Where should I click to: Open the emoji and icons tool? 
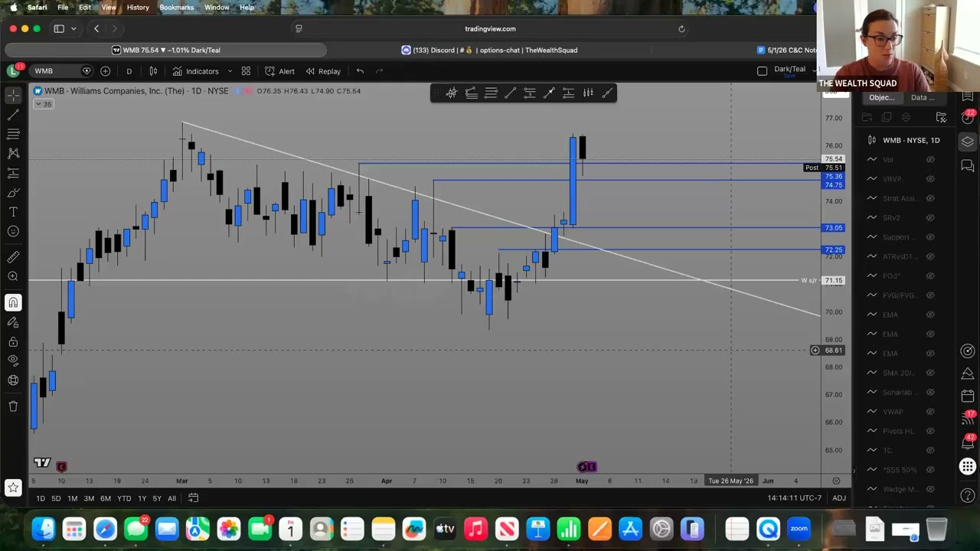pyautogui.click(x=13, y=231)
